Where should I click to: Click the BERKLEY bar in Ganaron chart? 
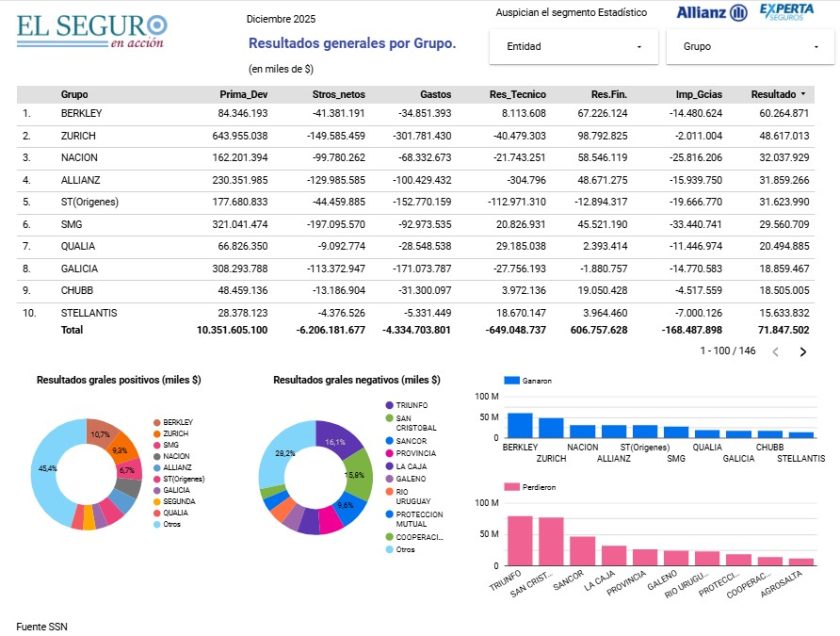click(x=519, y=426)
